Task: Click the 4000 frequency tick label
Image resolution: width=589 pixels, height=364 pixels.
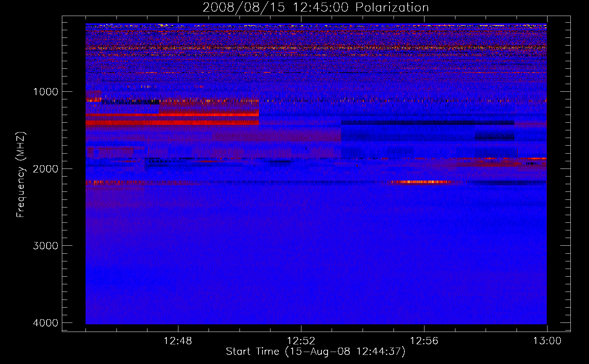Action: point(46,323)
